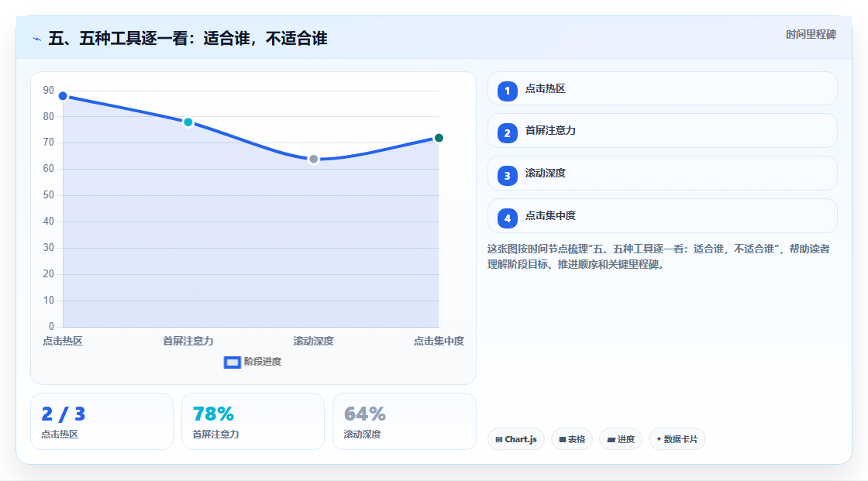Click the description paragraph starting 这张图按时间节点
The width and height of the screenshot is (868, 481).
click(659, 257)
